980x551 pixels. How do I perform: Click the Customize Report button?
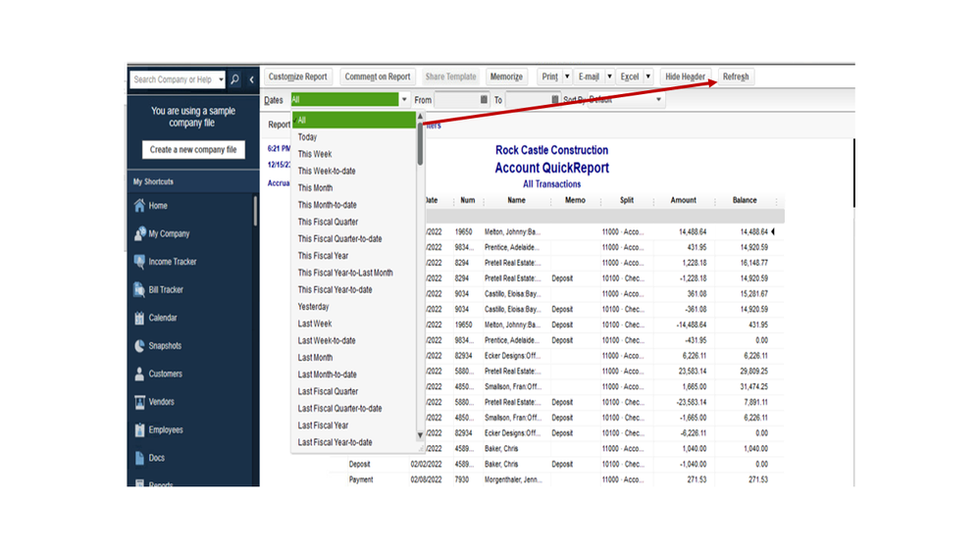tap(298, 76)
